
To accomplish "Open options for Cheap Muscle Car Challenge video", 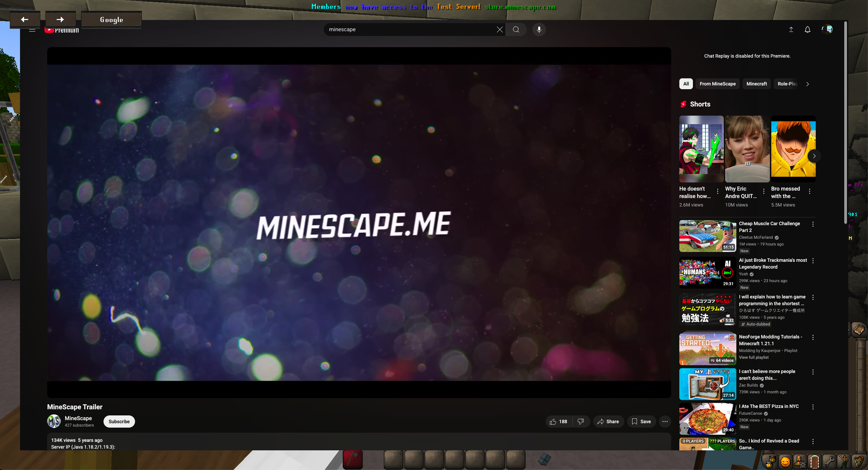I will pyautogui.click(x=813, y=224).
